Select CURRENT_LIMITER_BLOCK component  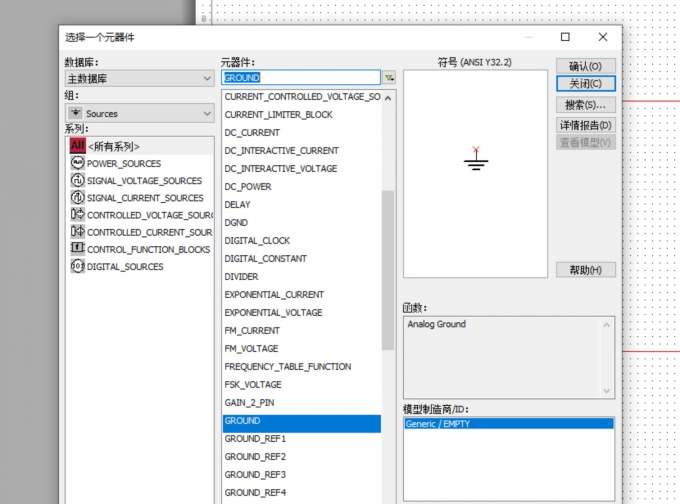tap(302, 115)
